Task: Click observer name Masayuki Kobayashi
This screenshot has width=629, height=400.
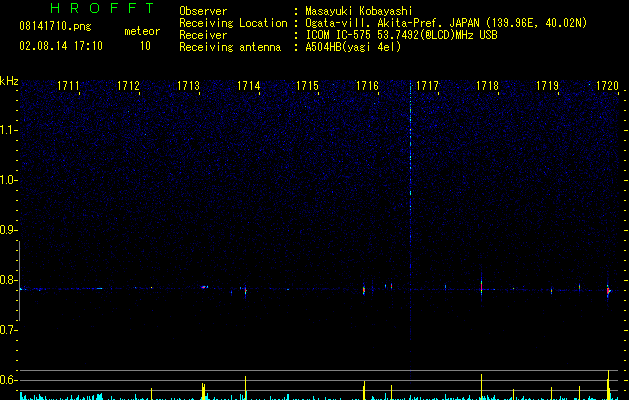Action: 359,11
